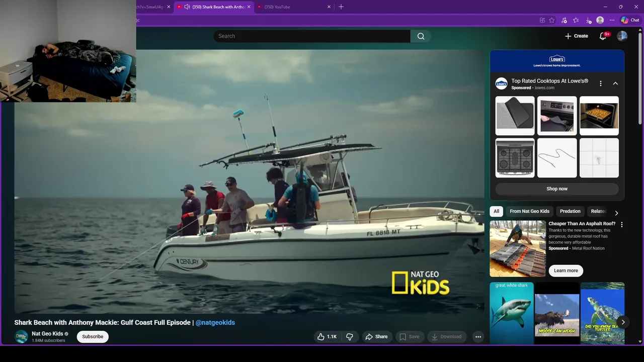
Task: Click the browser extensions/apps icon in address bar
Action: point(542,20)
